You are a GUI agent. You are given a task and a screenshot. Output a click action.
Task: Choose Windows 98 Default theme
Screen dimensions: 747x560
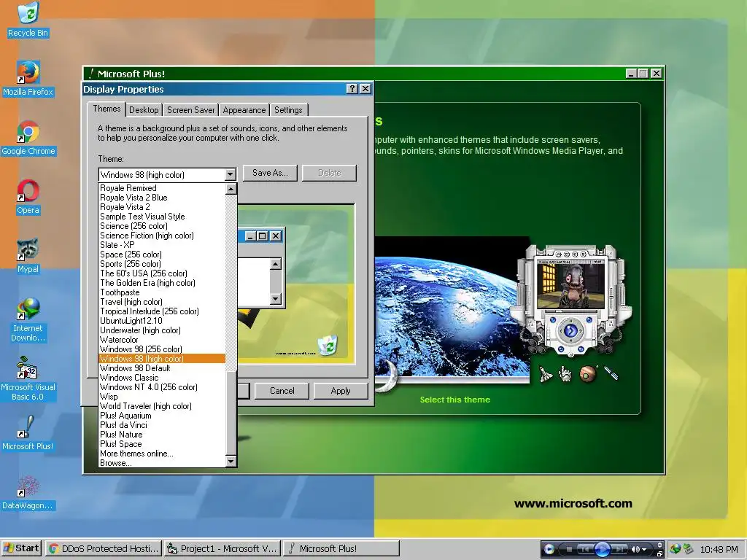[162, 368]
